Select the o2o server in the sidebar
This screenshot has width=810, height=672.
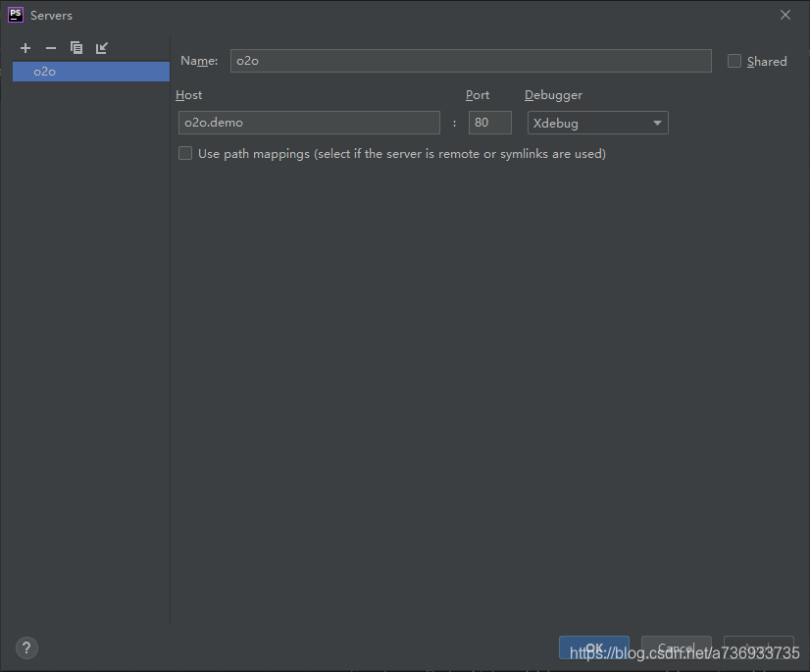tap(90, 71)
